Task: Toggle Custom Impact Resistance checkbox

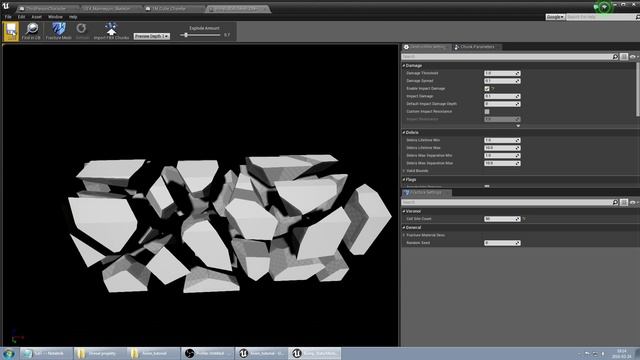Action: (x=487, y=111)
